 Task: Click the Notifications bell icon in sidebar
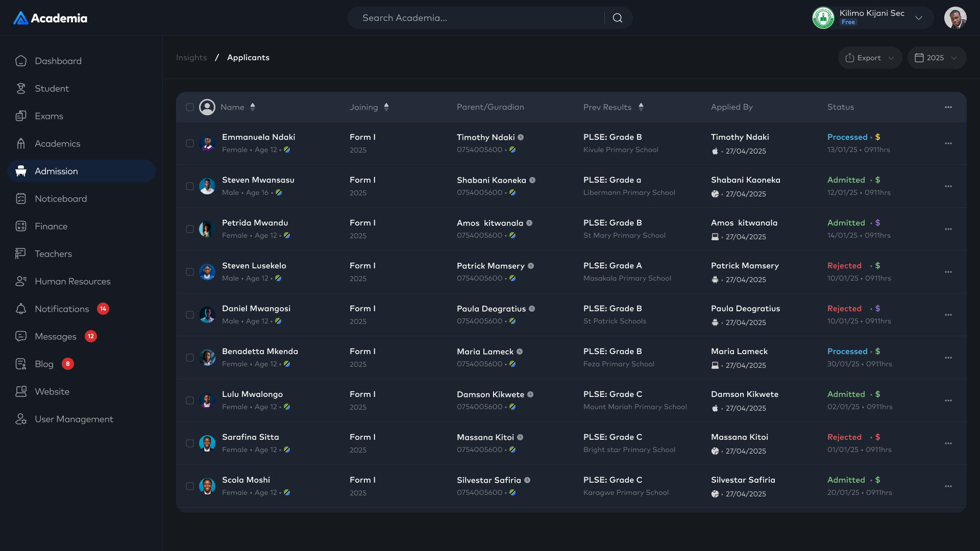click(x=21, y=309)
